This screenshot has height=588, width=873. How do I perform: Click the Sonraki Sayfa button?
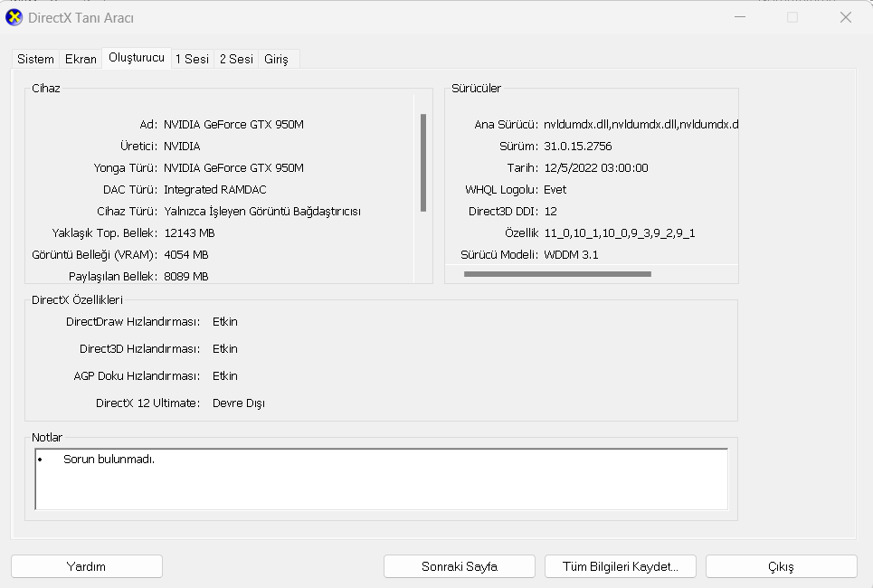460,566
